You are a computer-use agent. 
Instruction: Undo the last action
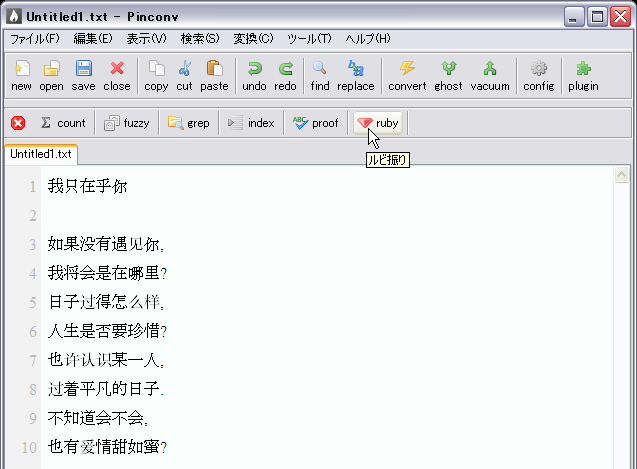click(x=254, y=76)
